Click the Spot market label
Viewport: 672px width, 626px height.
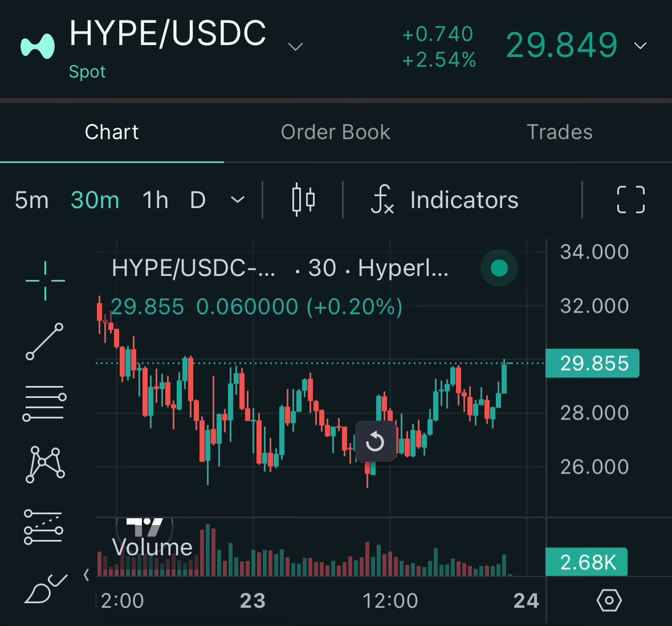coord(87,72)
